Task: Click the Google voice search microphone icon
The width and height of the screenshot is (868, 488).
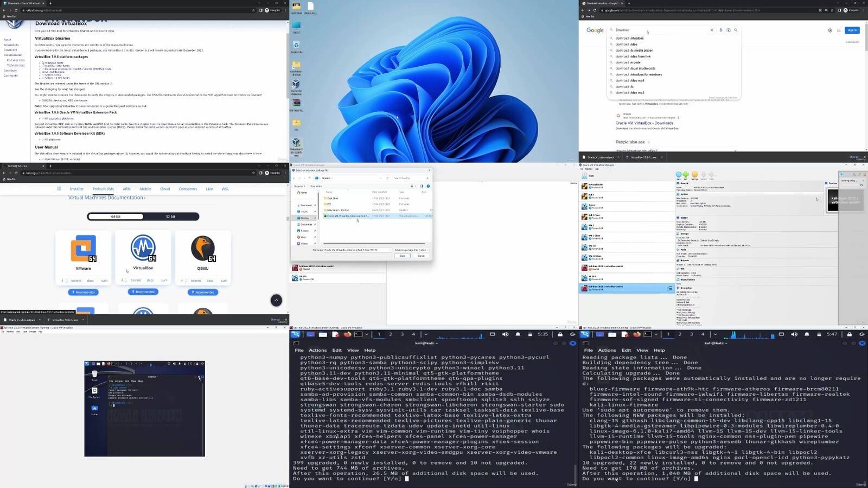Action: pyautogui.click(x=721, y=30)
